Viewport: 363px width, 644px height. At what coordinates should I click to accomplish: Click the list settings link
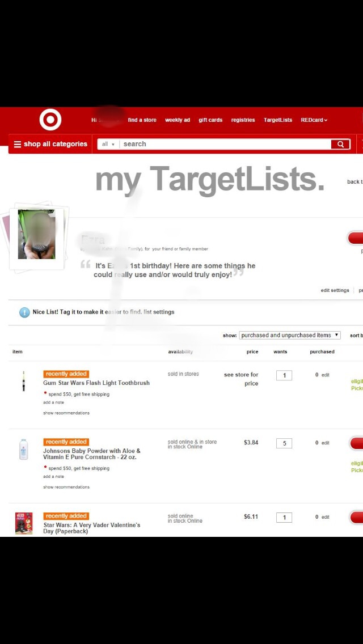[159, 312]
